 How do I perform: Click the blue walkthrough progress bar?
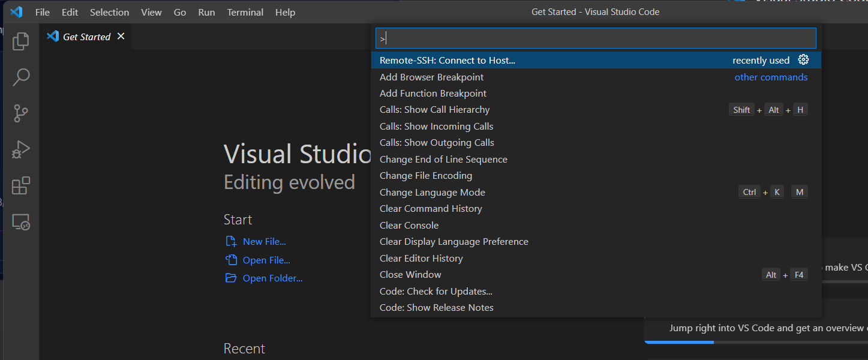point(678,341)
